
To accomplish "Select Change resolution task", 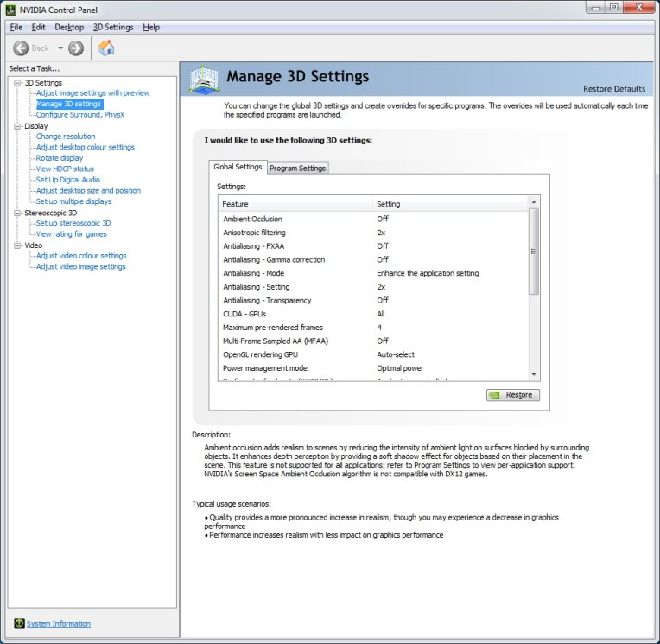I will [66, 137].
